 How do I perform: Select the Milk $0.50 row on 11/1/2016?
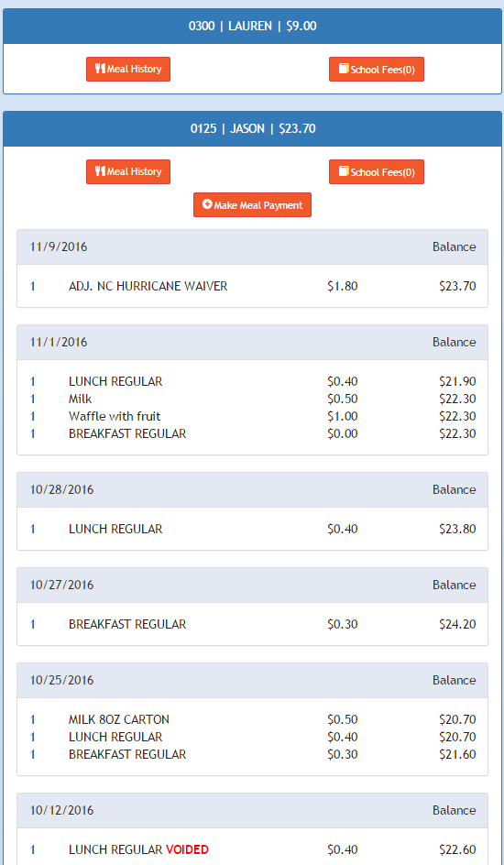[x=253, y=399]
